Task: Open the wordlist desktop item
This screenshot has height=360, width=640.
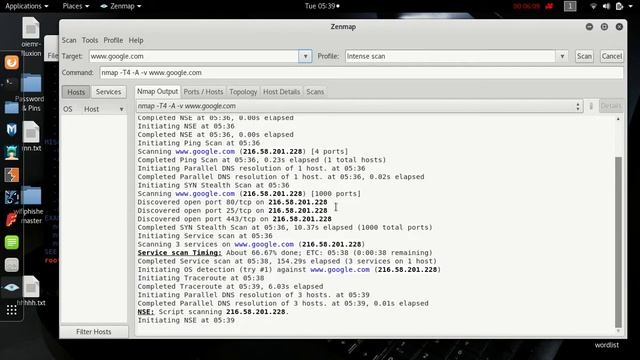Action: [x=607, y=345]
